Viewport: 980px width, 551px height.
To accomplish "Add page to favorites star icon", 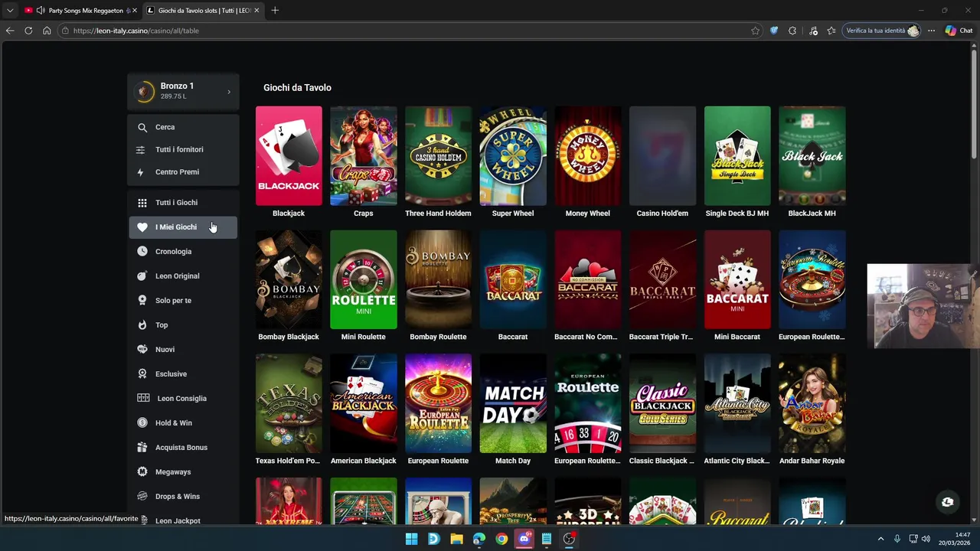I will click(x=755, y=31).
